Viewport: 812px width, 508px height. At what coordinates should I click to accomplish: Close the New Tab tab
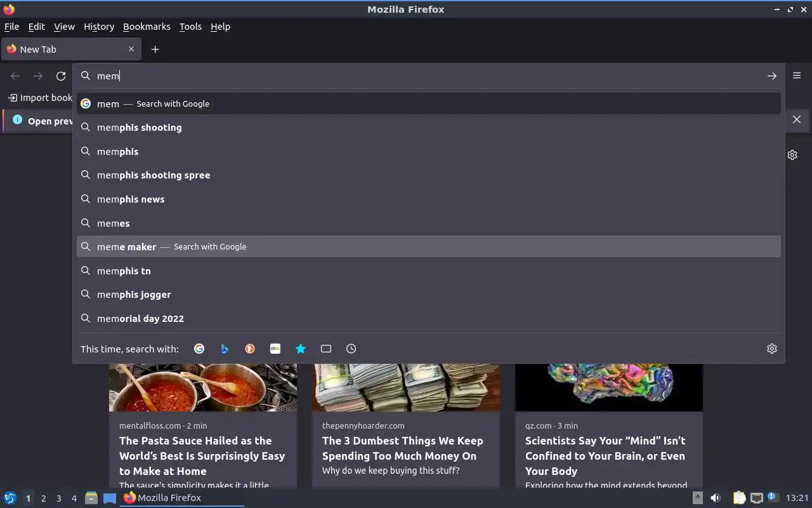[x=131, y=49]
